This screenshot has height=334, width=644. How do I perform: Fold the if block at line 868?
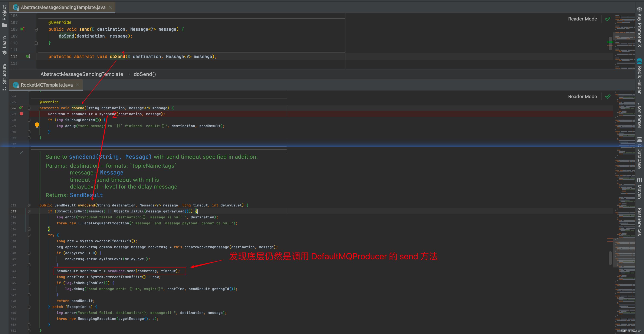pyautogui.click(x=29, y=120)
